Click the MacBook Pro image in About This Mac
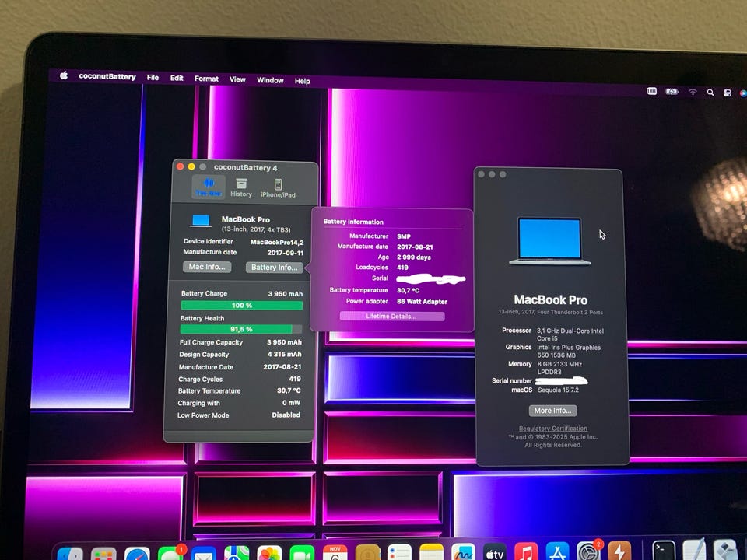747x560 pixels. coord(550,241)
